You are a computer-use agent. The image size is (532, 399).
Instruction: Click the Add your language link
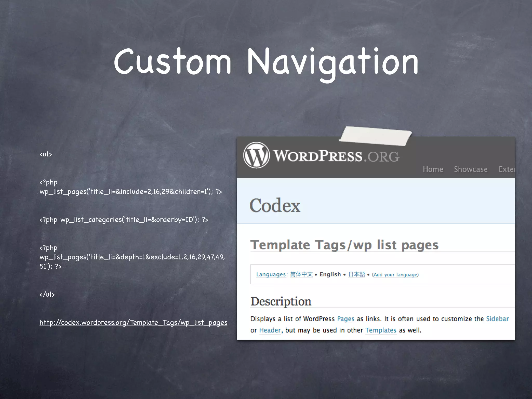(x=395, y=275)
